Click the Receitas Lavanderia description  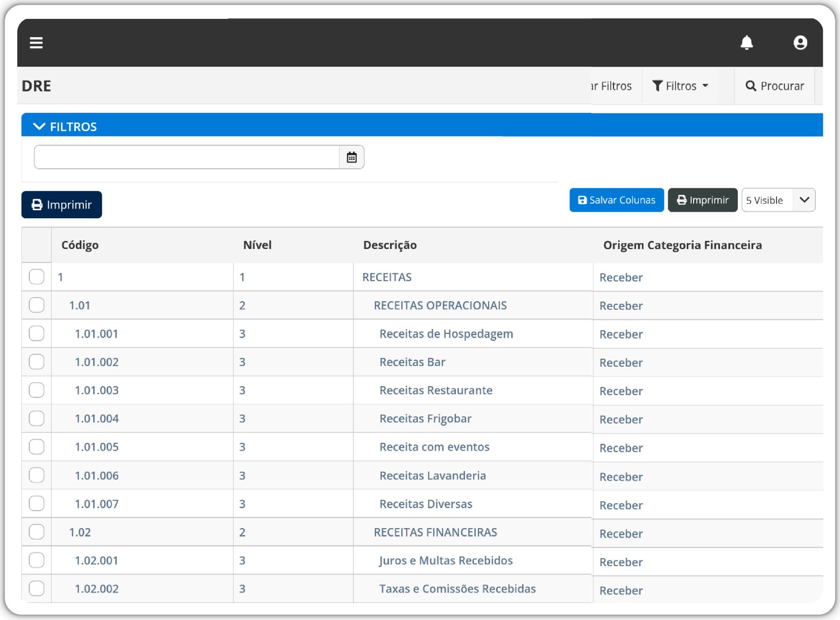point(433,476)
